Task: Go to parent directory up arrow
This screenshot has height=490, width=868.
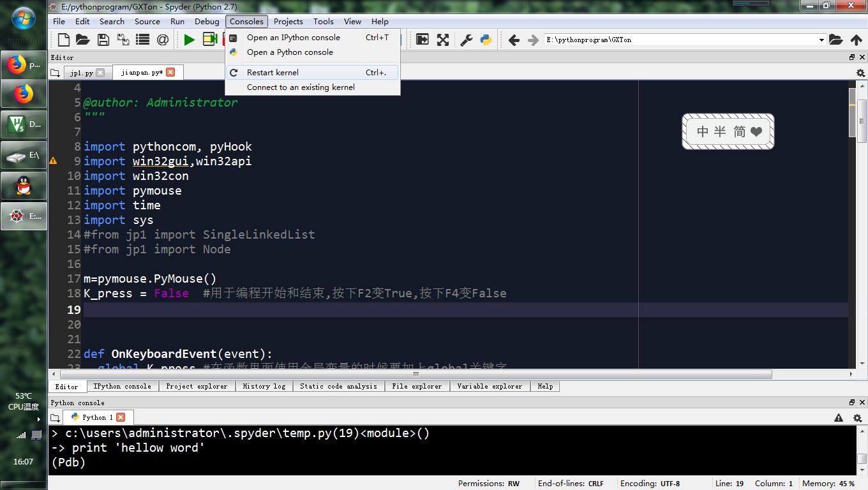Action: pyautogui.click(x=857, y=40)
